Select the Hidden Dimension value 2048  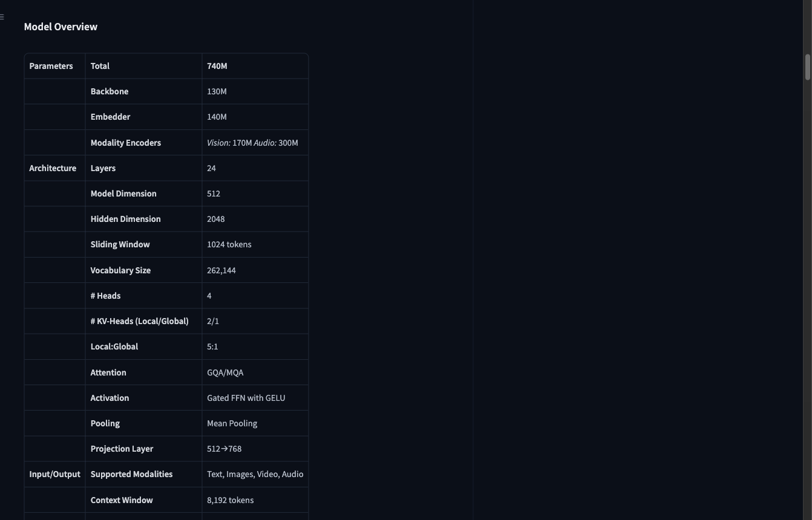[215, 219]
